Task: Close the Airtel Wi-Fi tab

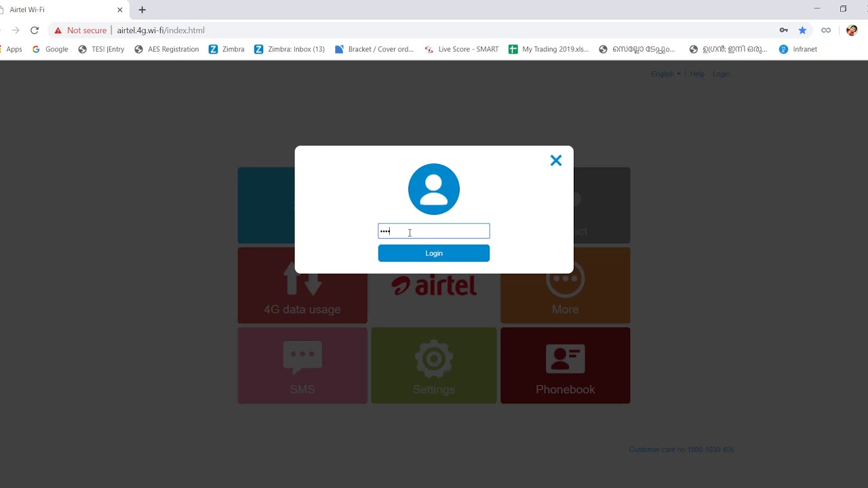Action: tap(120, 10)
